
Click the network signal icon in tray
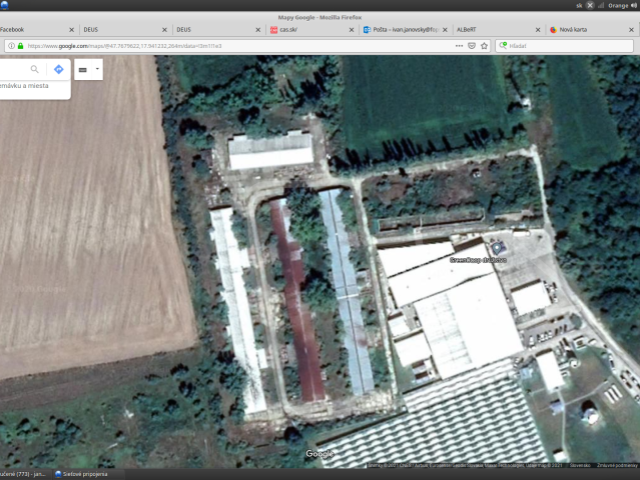(x=601, y=5)
